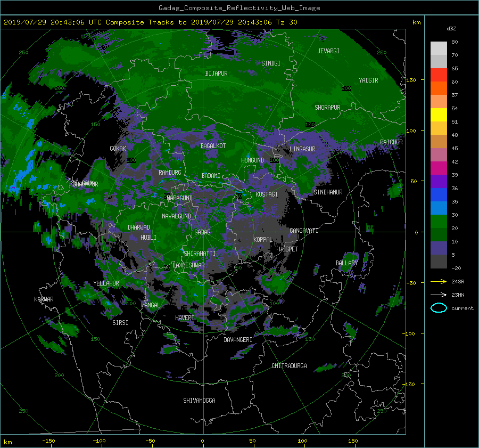Image resolution: width=479 pixels, height=448 pixels.
Task: Click the dark grey -20 dBZ swatch
Action: [x=439, y=262]
